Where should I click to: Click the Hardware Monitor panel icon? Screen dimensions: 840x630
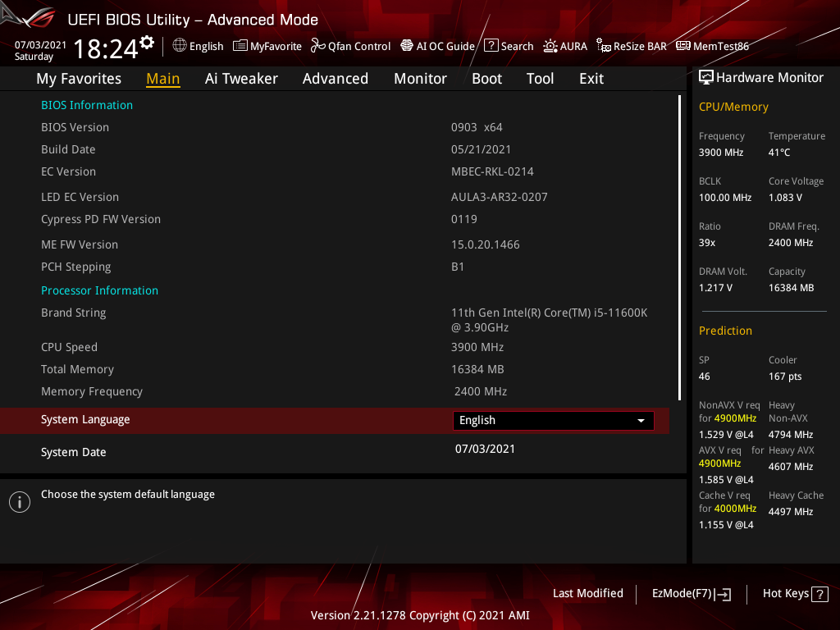click(706, 76)
